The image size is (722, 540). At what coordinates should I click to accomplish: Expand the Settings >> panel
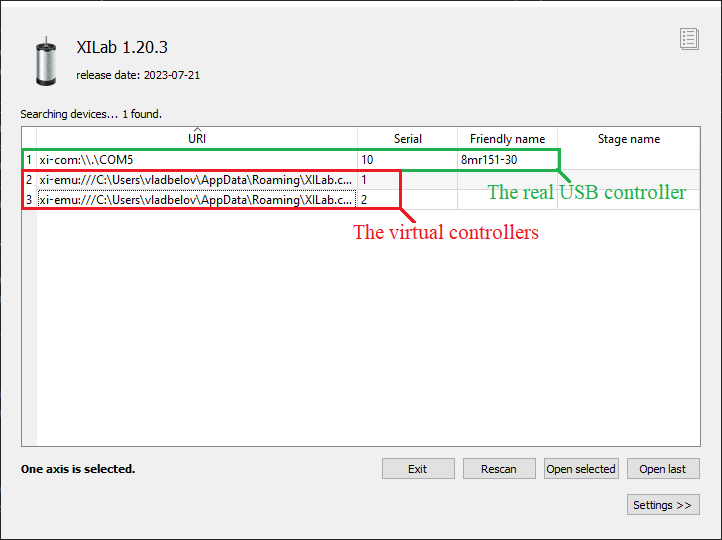click(x=663, y=505)
